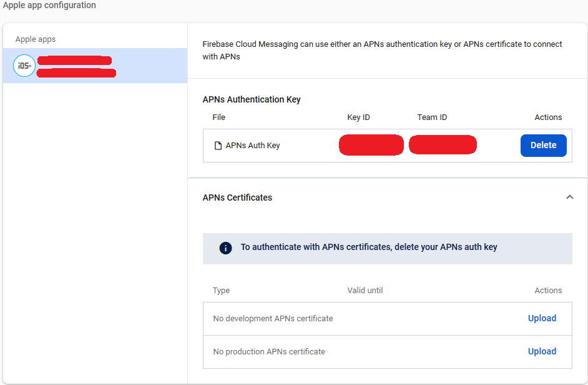Click the redacted Key ID value

(371, 145)
